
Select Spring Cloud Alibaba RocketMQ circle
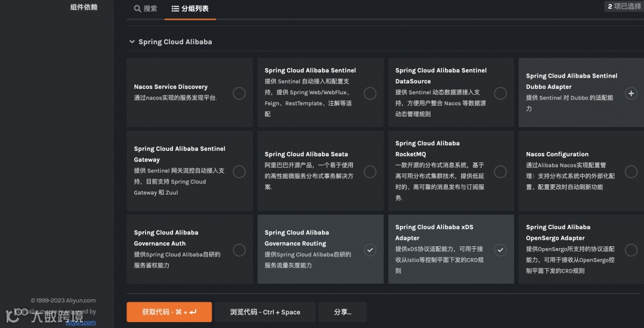point(500,172)
